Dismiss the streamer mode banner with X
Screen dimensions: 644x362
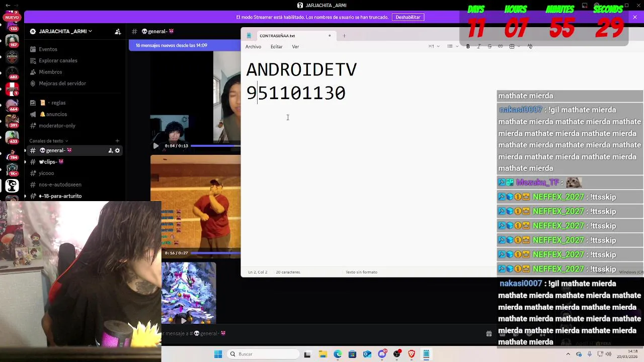[635, 17]
